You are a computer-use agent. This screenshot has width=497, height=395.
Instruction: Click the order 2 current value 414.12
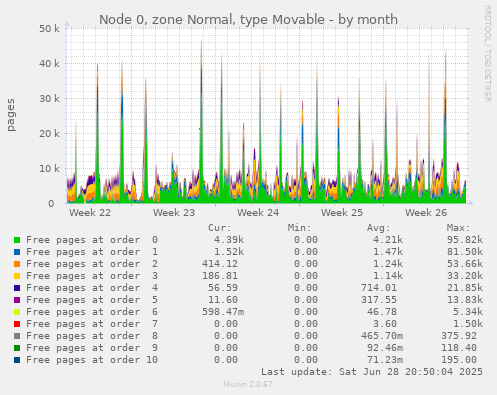click(x=220, y=264)
